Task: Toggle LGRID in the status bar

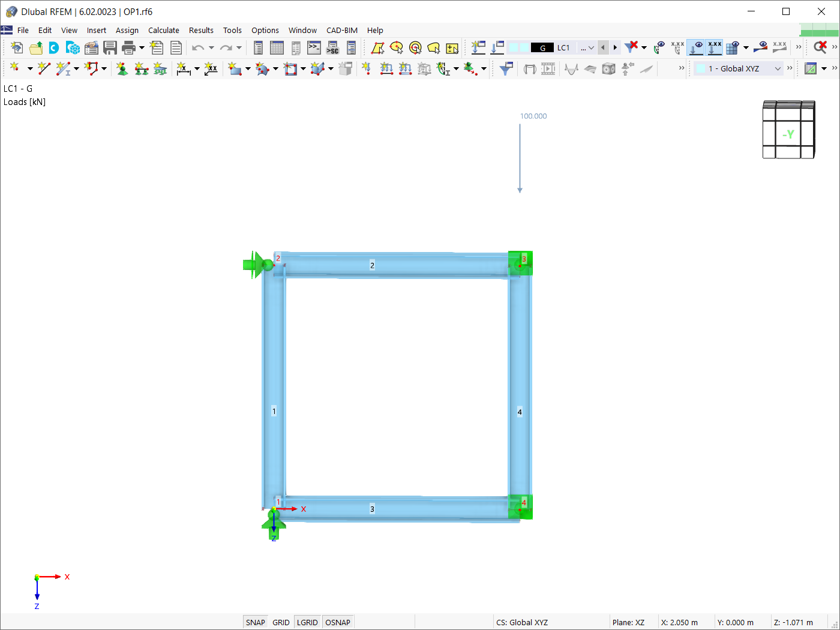Action: click(x=307, y=622)
